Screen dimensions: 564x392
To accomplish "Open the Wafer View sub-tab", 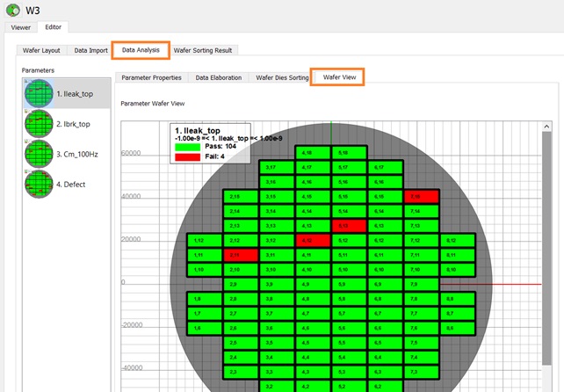I will coord(339,77).
